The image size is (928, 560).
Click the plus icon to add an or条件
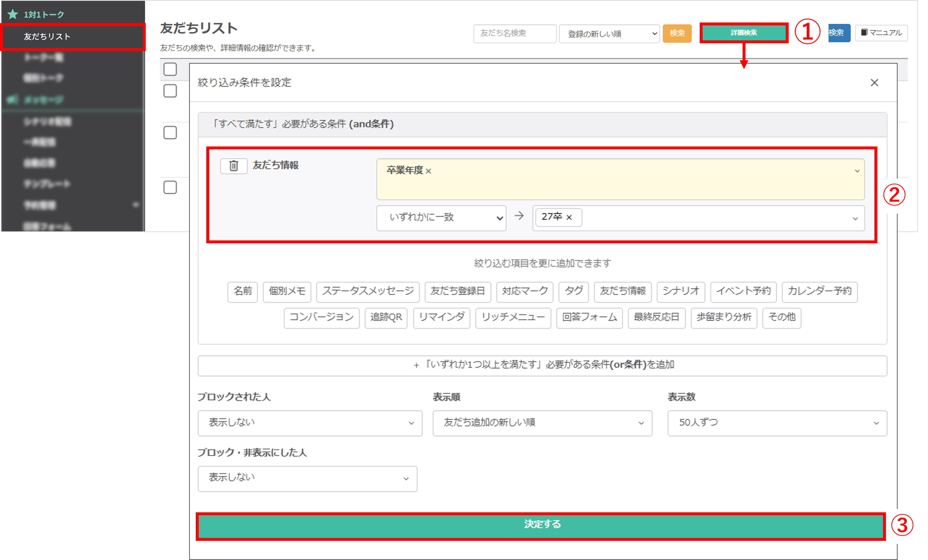[416, 365]
